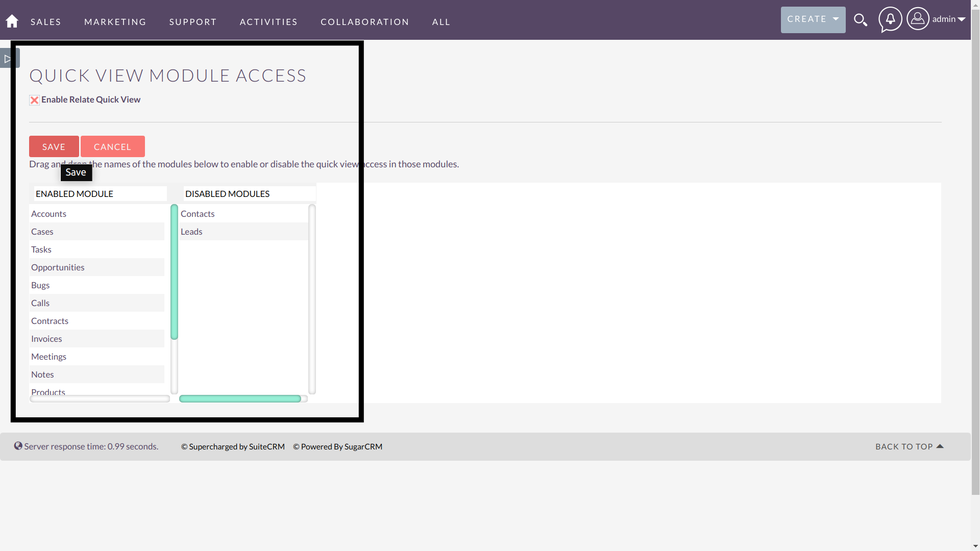Screen dimensions: 980x551
Task: Open SALES navigation menu
Action: 46,22
